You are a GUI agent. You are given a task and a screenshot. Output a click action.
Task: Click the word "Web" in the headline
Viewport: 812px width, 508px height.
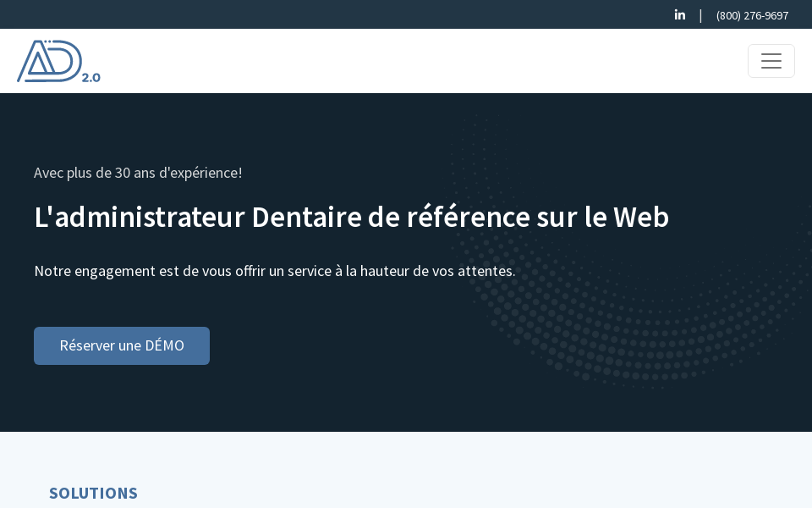640,218
